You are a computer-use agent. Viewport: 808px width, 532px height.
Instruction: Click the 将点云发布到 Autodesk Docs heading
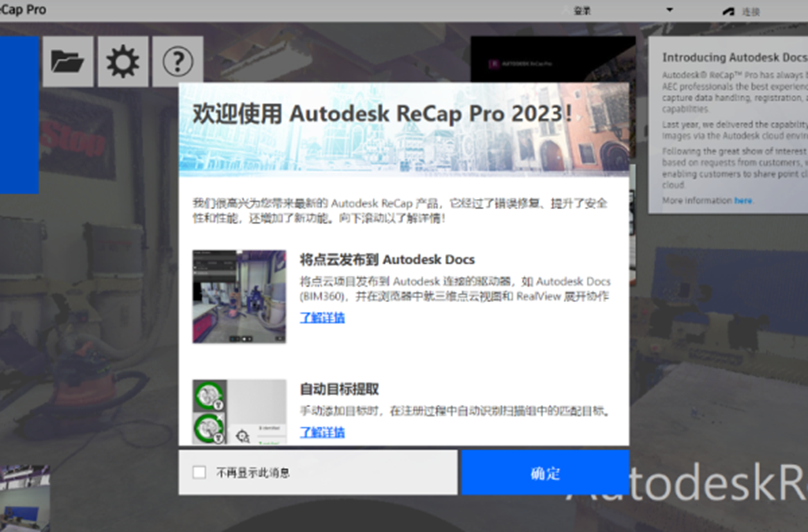click(x=387, y=260)
